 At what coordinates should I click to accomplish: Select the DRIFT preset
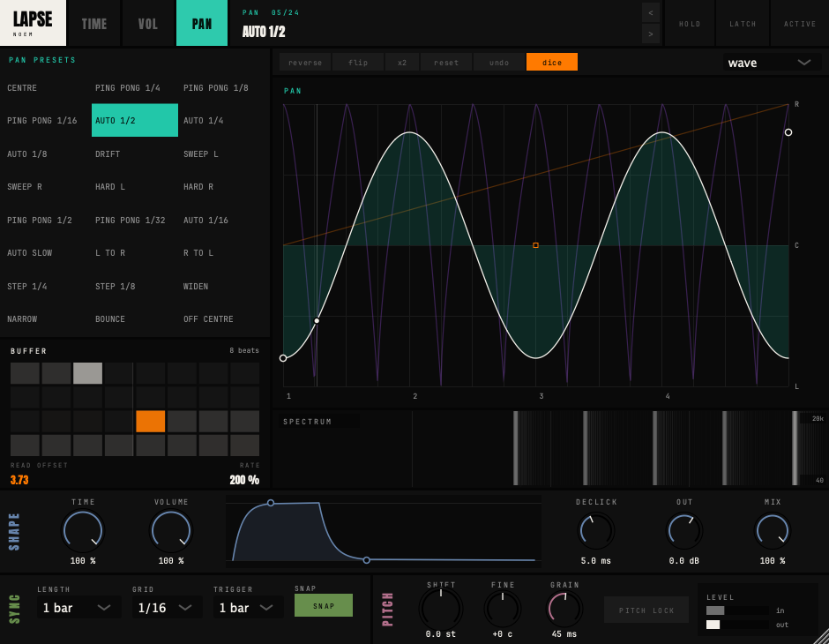[x=135, y=154]
